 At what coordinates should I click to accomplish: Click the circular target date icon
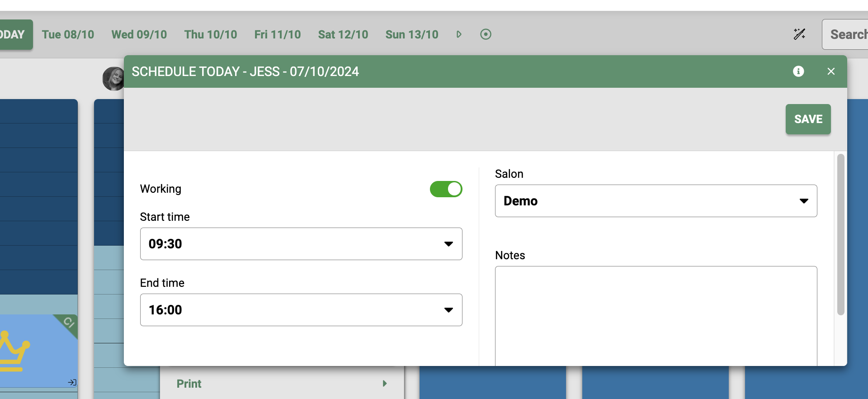pyautogui.click(x=486, y=34)
